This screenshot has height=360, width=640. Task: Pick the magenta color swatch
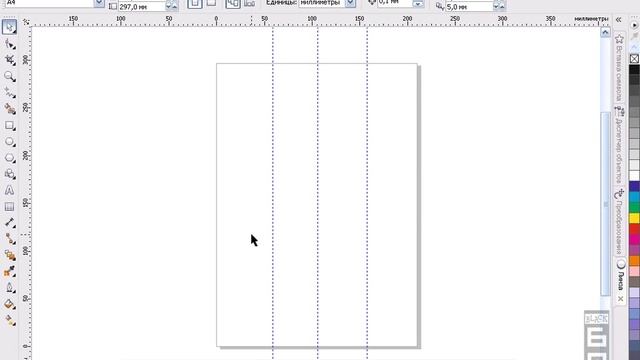634,240
